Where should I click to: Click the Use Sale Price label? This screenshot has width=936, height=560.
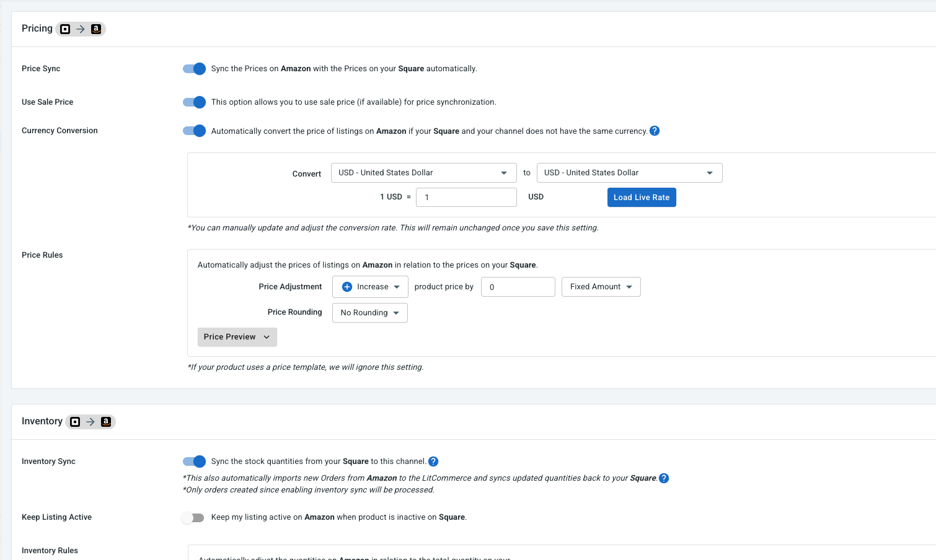click(47, 102)
